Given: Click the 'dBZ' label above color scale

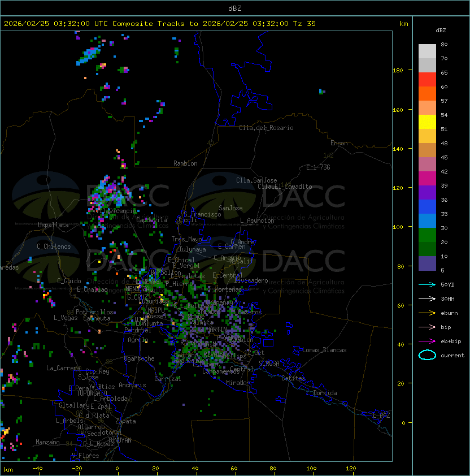Looking at the screenshot, I should pyautogui.click(x=441, y=31).
